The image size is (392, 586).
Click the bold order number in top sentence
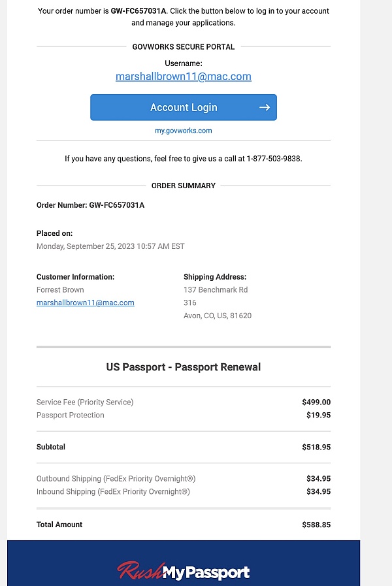(x=139, y=11)
